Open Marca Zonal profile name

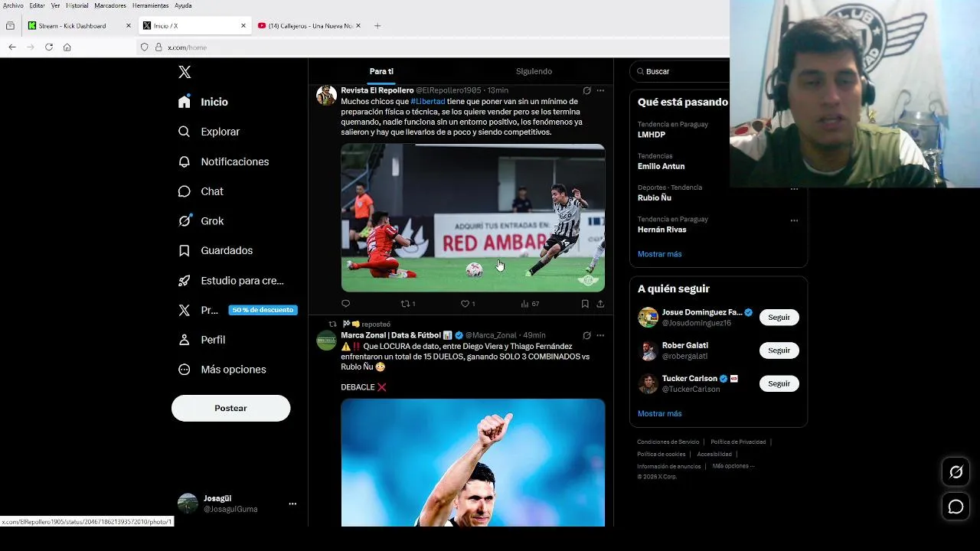click(x=390, y=335)
